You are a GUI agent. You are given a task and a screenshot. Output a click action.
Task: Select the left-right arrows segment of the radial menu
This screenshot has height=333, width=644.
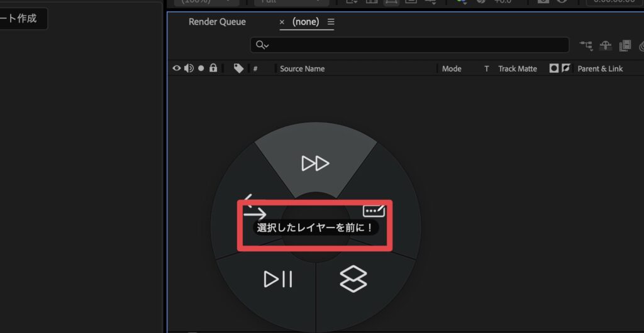coord(254,209)
